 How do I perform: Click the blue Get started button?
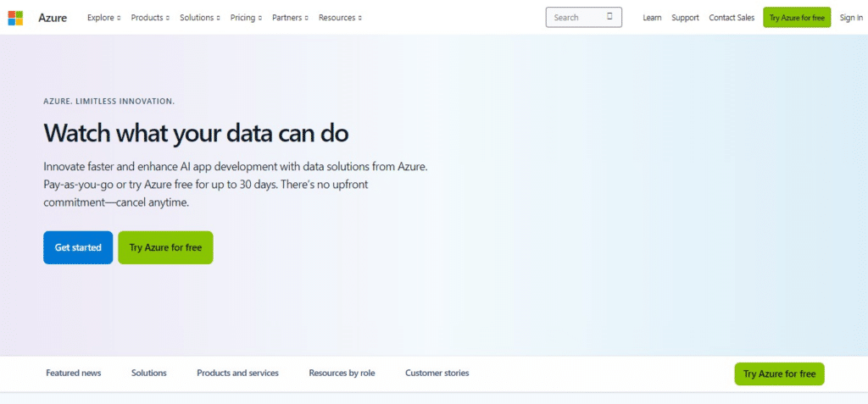coord(78,247)
